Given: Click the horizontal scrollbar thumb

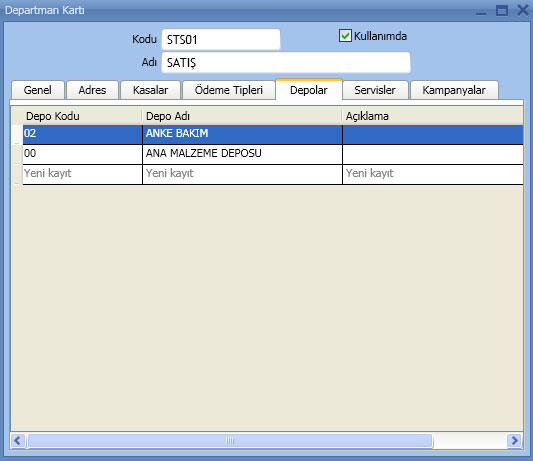Looking at the screenshot, I should click(x=230, y=441).
